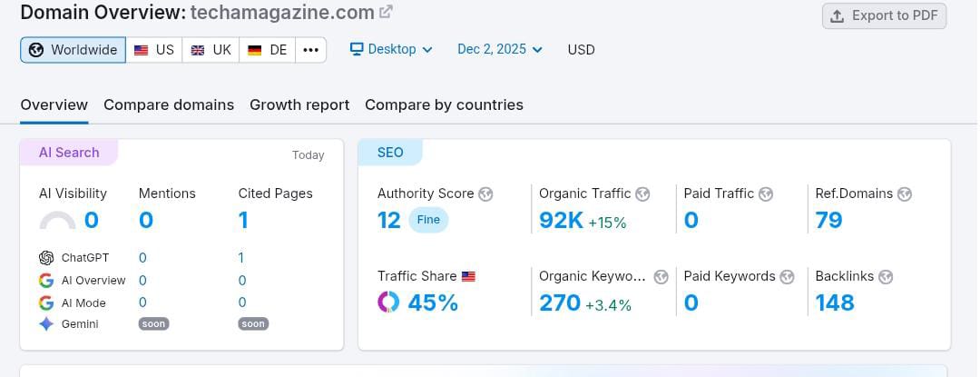
Task: Open more countries ellipsis menu
Action: coord(310,50)
